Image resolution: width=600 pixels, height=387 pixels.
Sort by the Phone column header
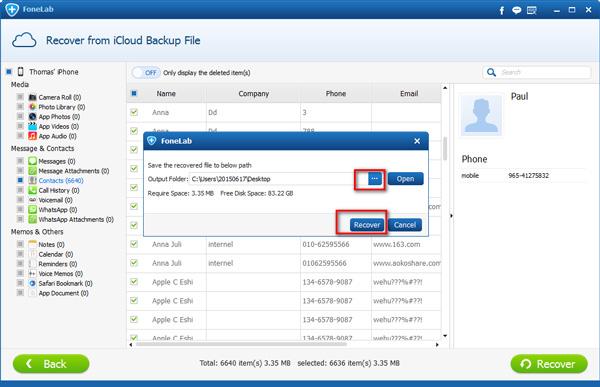click(x=336, y=93)
